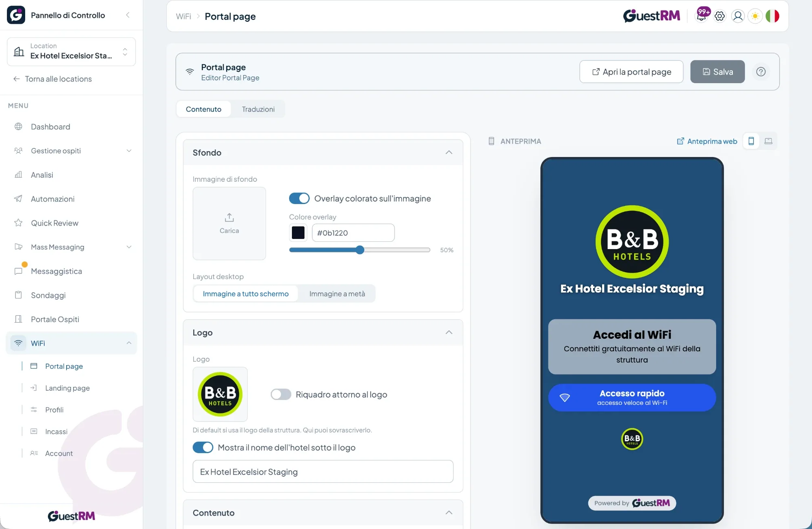Screen dimensions: 812x529
Task: Click the help question mark icon
Action: (x=761, y=72)
